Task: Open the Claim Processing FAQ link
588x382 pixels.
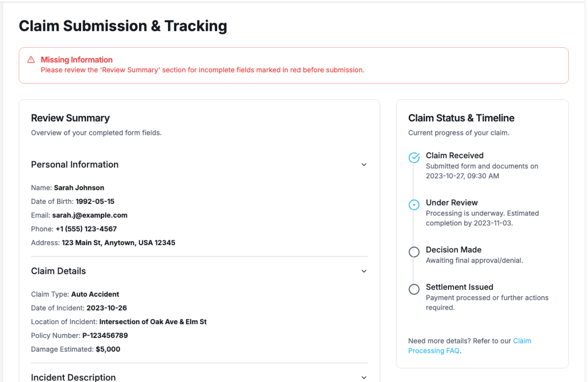Action: tap(434, 351)
